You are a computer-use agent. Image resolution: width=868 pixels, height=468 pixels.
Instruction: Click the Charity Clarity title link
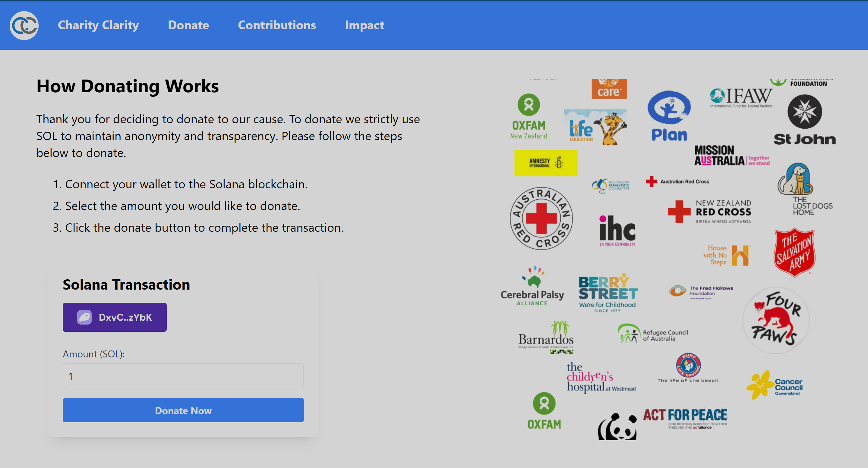click(98, 25)
